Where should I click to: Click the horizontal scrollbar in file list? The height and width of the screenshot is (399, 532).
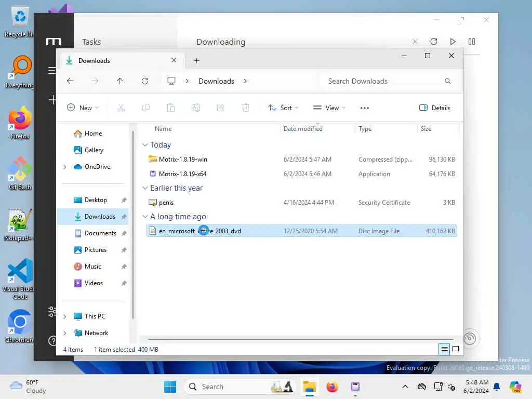[x=301, y=339]
